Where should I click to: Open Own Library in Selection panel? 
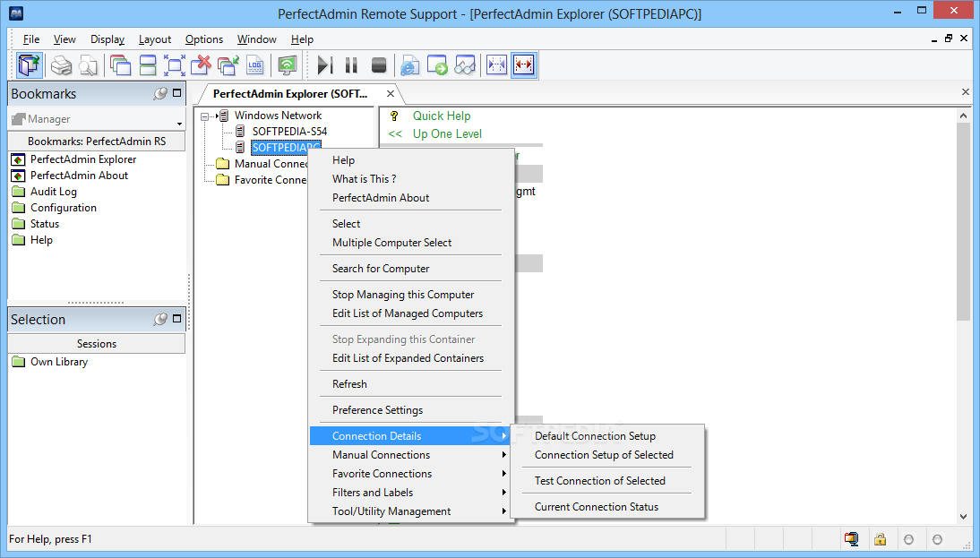tap(59, 362)
